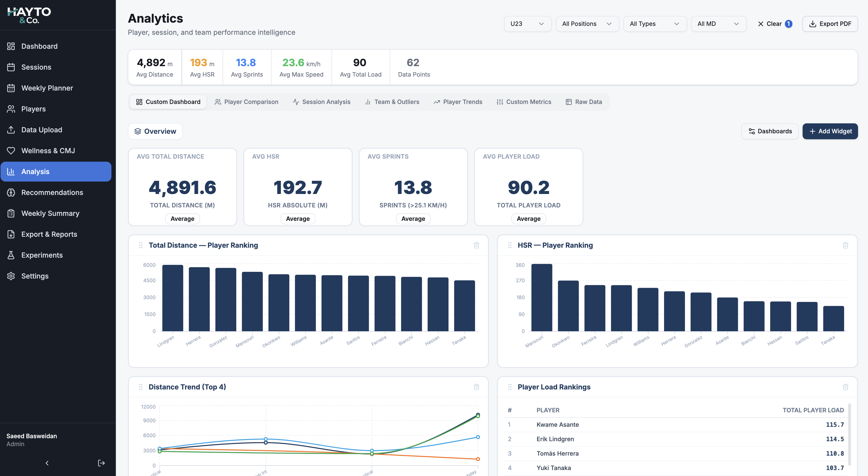Screen dimensions: 868x476
Task: Open the U23 team dropdown
Action: 528,24
